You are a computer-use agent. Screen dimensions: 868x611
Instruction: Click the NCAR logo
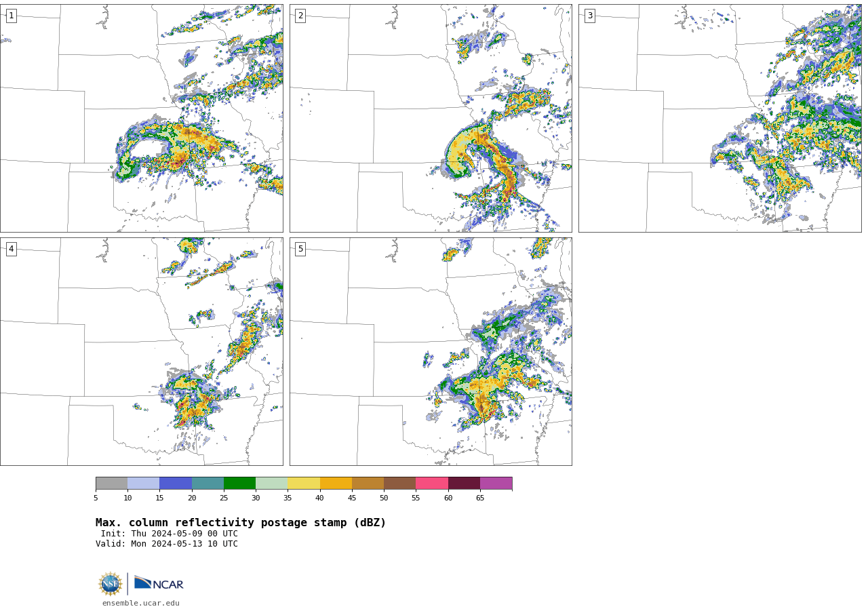[159, 583]
